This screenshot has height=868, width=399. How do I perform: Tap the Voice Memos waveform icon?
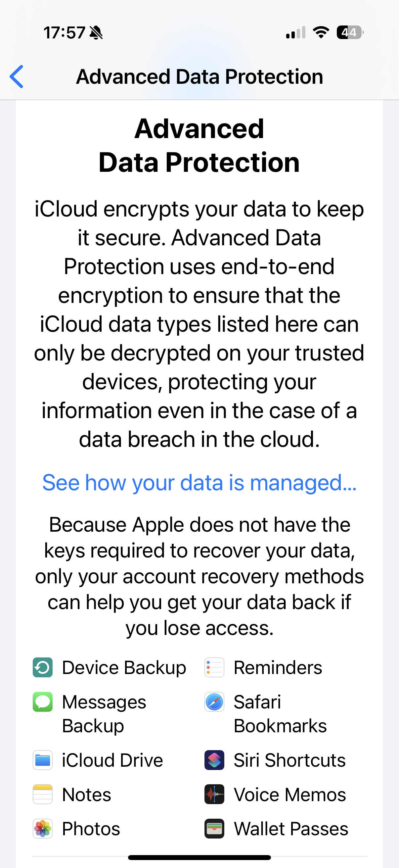point(214,794)
